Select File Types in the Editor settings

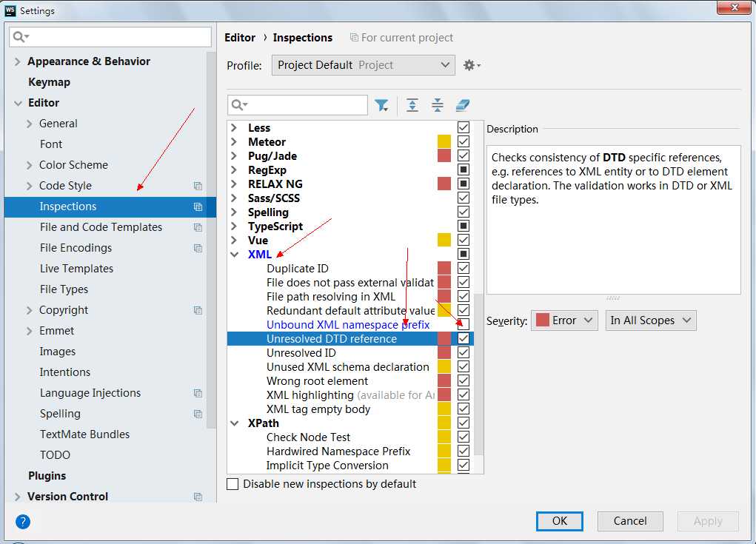[64, 289]
